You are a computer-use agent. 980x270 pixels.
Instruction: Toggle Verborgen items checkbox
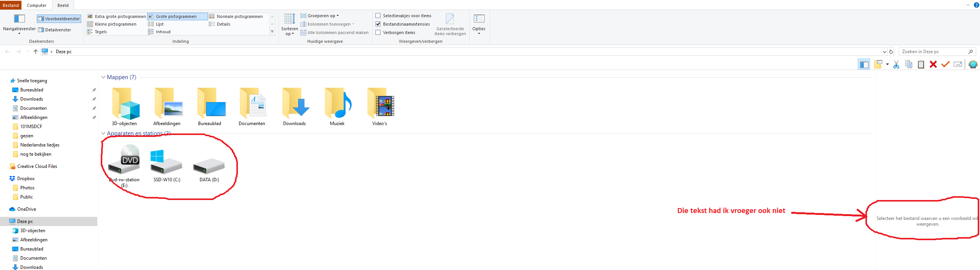click(378, 33)
